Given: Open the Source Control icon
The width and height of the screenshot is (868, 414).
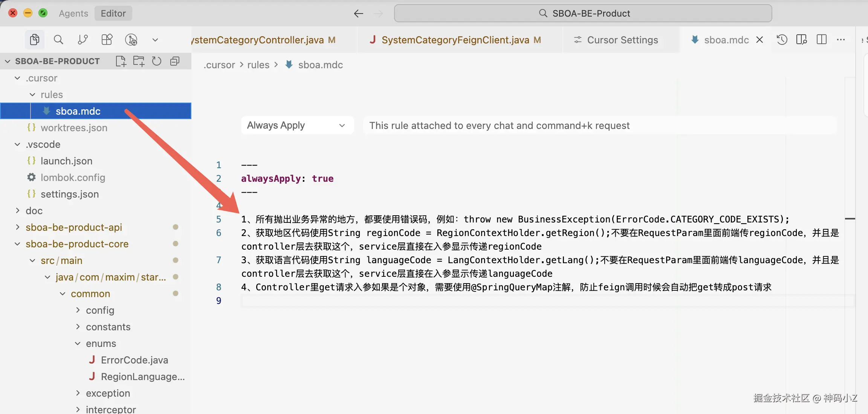Looking at the screenshot, I should (83, 40).
